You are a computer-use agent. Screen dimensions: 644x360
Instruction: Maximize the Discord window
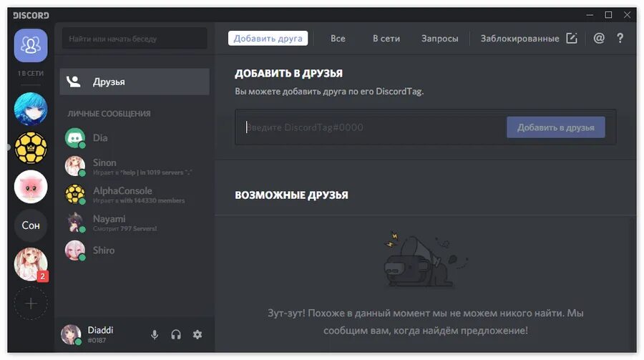(x=609, y=15)
